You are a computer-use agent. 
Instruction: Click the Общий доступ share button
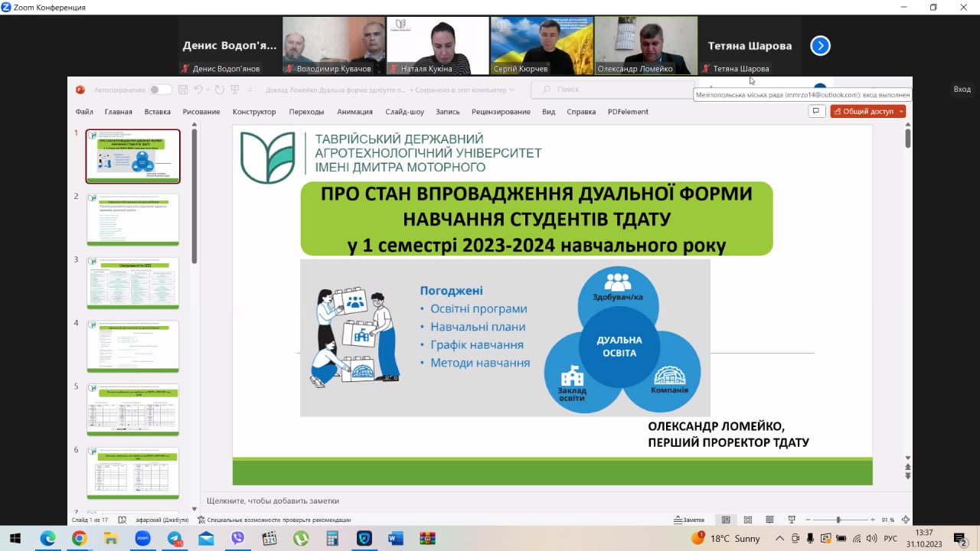[x=868, y=111]
